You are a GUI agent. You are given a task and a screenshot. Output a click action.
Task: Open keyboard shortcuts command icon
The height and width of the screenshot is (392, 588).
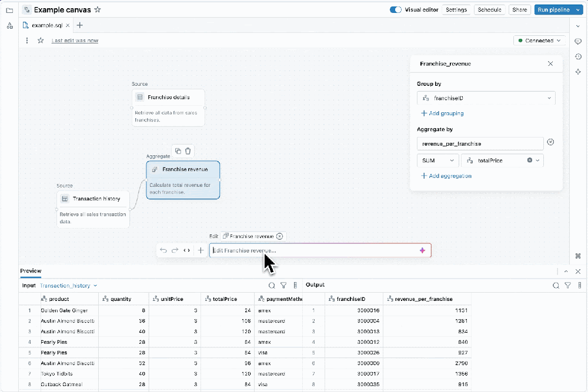pyautogui.click(x=578, y=256)
